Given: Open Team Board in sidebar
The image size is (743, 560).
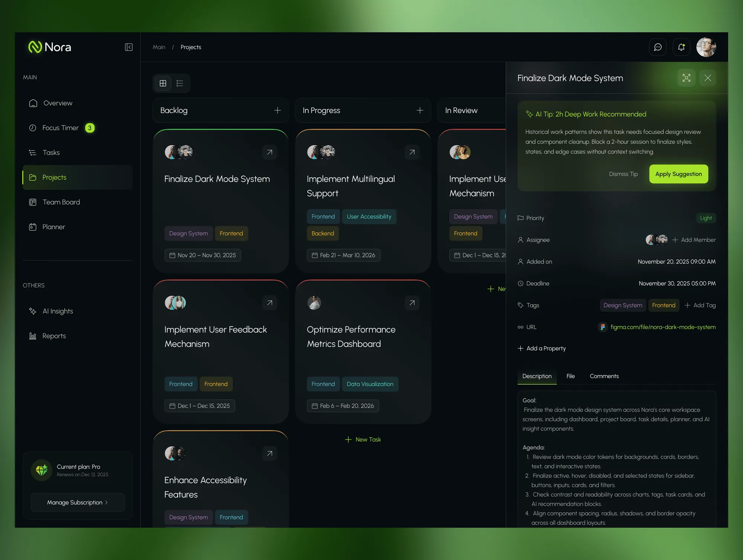Looking at the screenshot, I should pos(78,202).
